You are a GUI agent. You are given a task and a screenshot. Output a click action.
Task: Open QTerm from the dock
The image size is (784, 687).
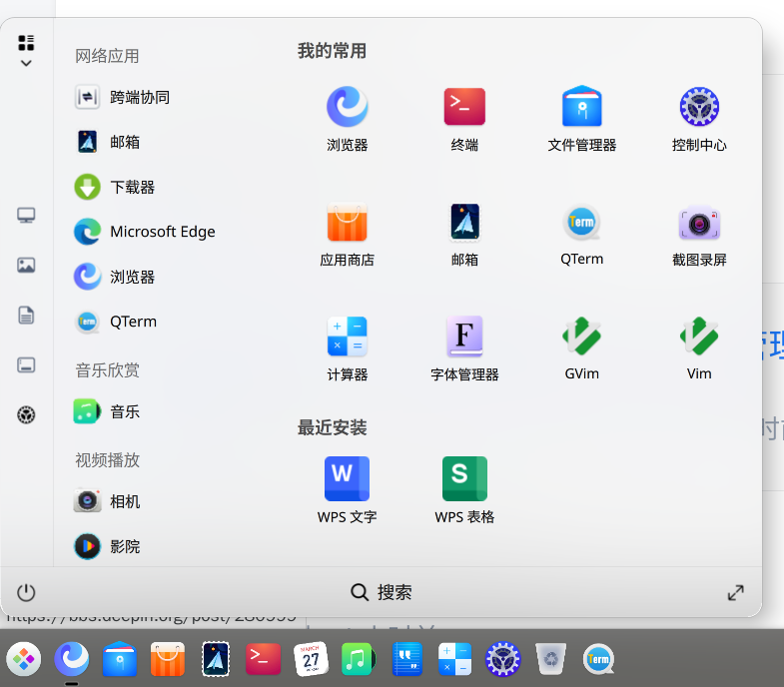coord(598,659)
